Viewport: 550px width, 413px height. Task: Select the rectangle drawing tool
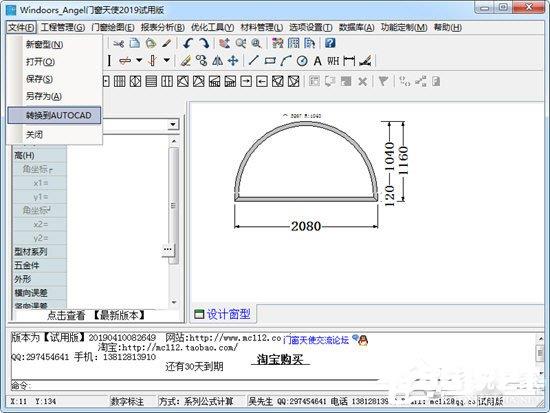coord(270,61)
